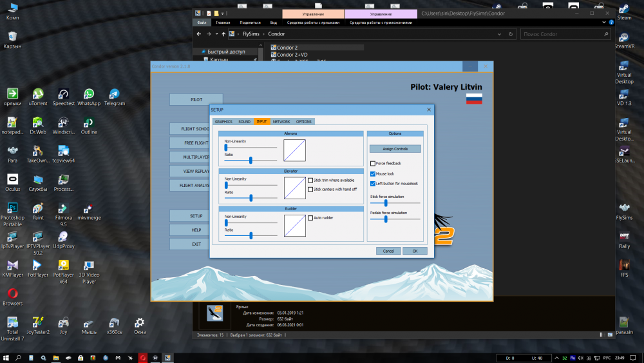Launch Photoshop Portable from the desktop

(12, 214)
